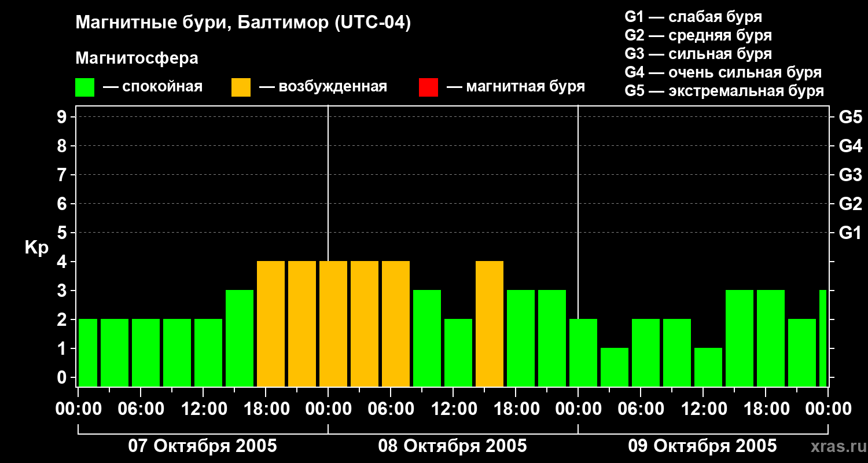Click the Kp 1 bar after 12:00 on 09 October

[x=708, y=368]
